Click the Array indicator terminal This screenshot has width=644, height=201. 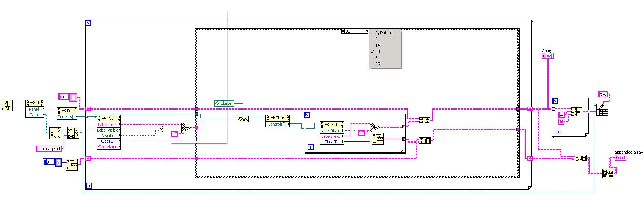[547, 56]
